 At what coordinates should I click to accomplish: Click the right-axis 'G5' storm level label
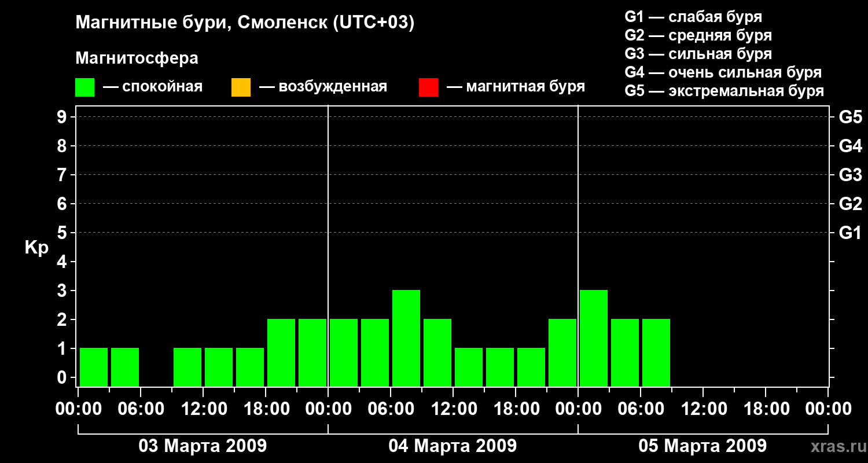click(850, 117)
